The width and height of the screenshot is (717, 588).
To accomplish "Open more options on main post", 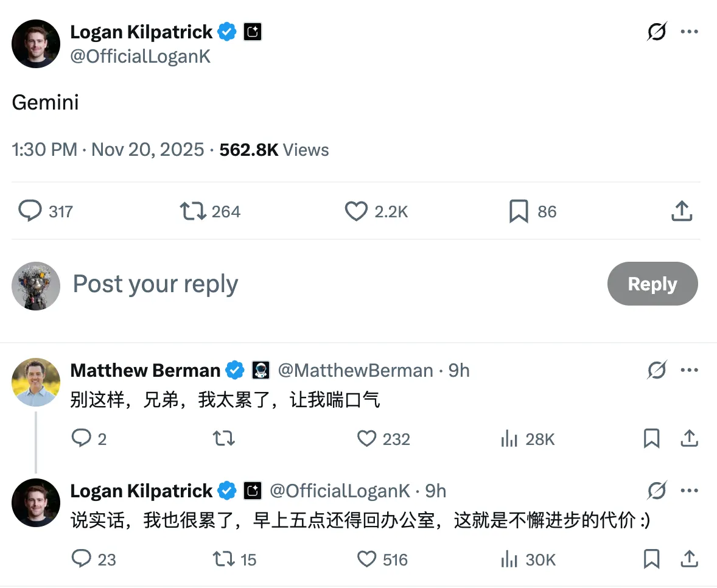I will (x=689, y=32).
